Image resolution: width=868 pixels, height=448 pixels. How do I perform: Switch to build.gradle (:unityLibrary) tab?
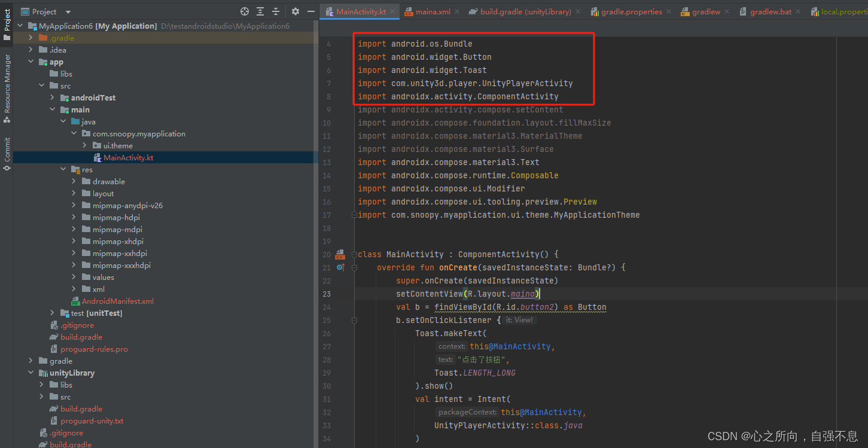click(x=525, y=11)
